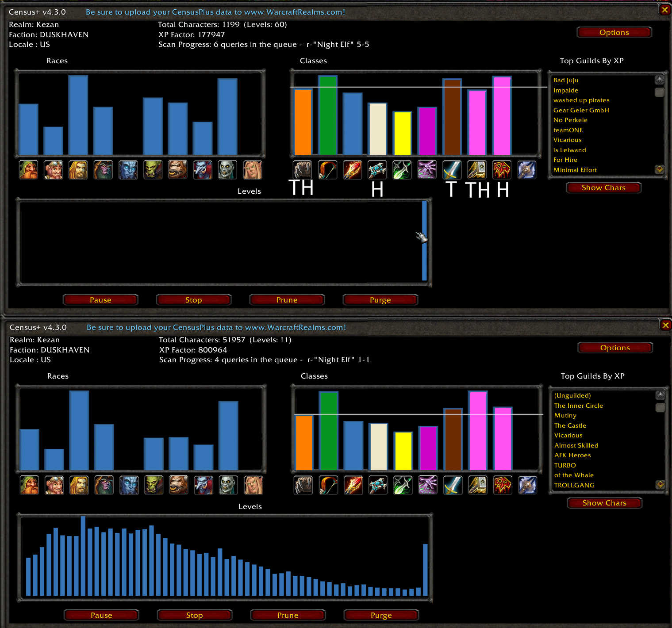Filter by Paladin class icon in top window
The height and width of the screenshot is (628, 672).
point(477,170)
